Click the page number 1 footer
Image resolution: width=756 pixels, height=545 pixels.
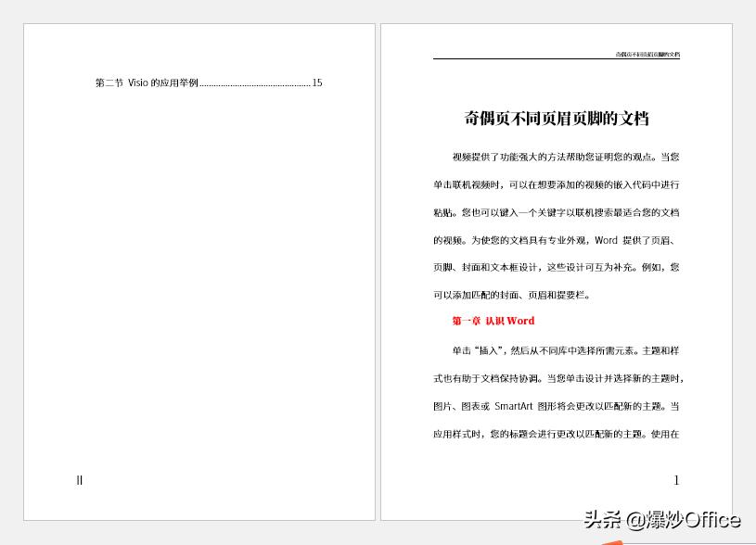click(676, 480)
